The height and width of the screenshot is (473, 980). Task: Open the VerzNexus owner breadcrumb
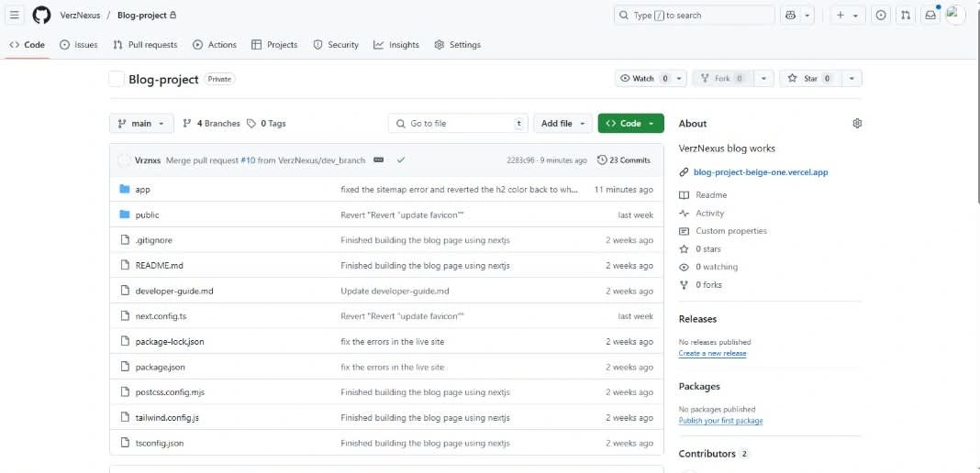point(80,15)
